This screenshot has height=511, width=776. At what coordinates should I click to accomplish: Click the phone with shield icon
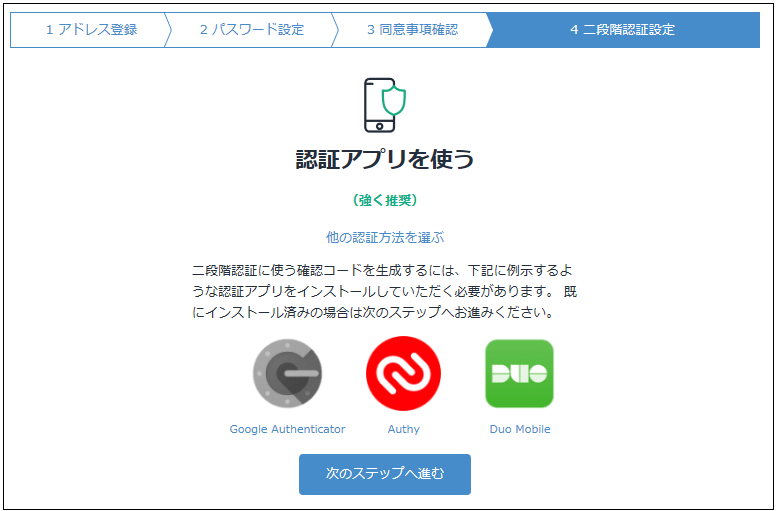point(385,105)
